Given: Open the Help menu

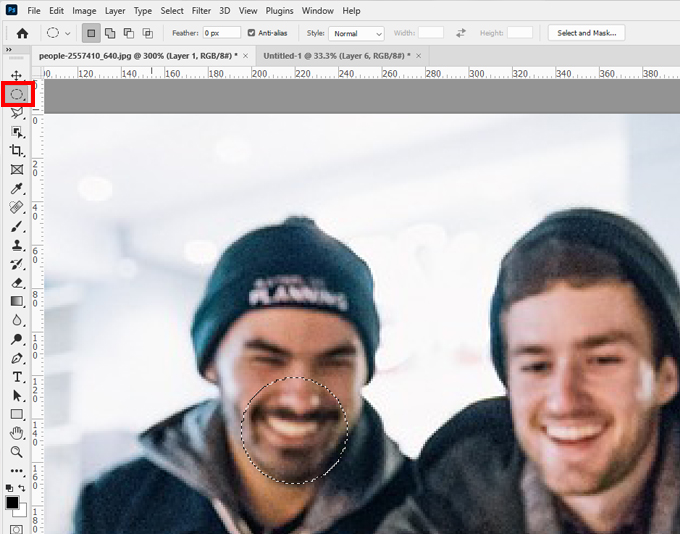Looking at the screenshot, I should point(351,11).
